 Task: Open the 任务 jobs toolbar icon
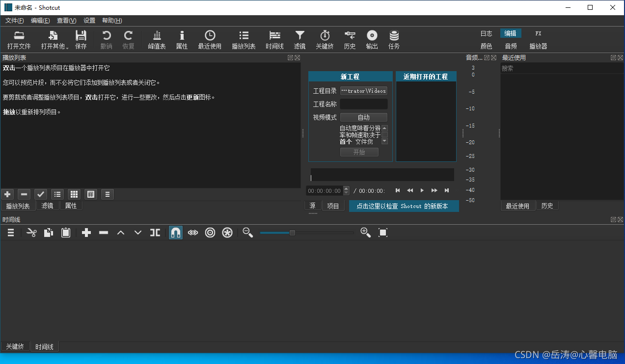tap(394, 40)
